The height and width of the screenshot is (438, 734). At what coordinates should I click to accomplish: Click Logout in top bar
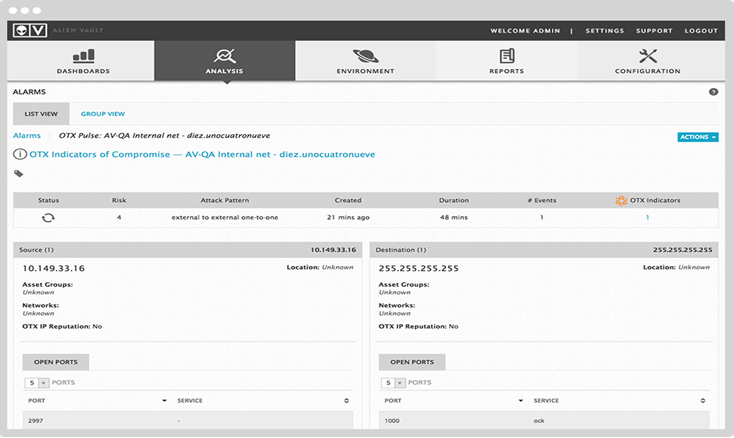pyautogui.click(x=701, y=31)
